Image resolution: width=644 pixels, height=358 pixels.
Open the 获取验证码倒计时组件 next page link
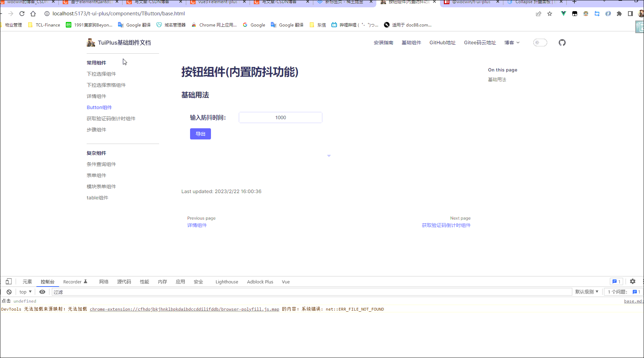coord(446,225)
